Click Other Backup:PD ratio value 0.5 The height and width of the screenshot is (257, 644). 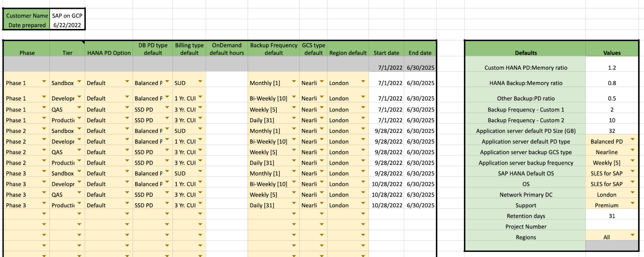(x=612, y=98)
